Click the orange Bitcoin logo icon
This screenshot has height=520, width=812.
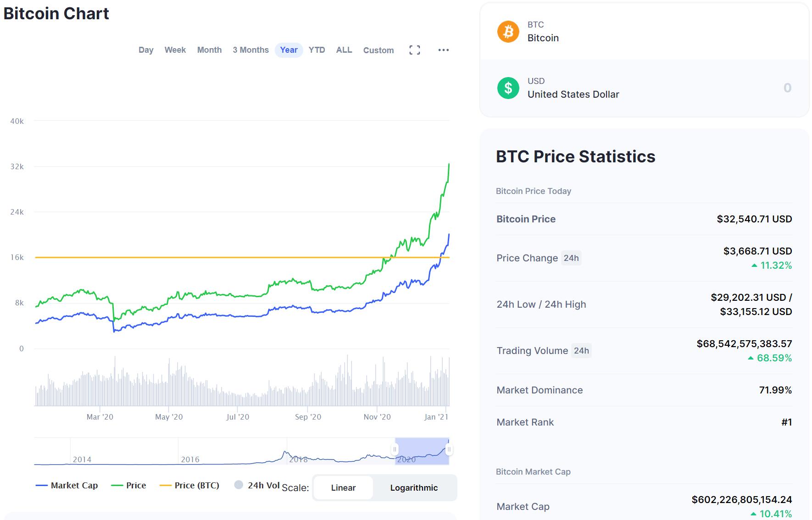tap(508, 32)
